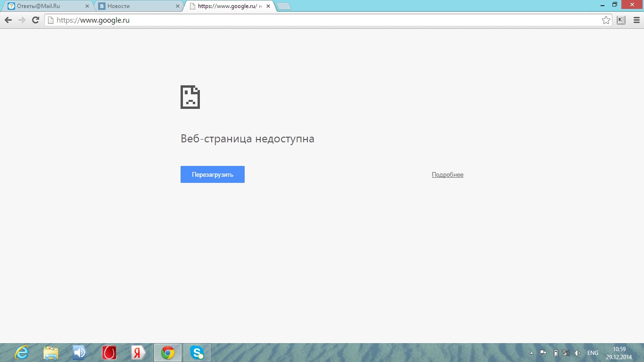Switch to the Новости tab

tap(138, 6)
